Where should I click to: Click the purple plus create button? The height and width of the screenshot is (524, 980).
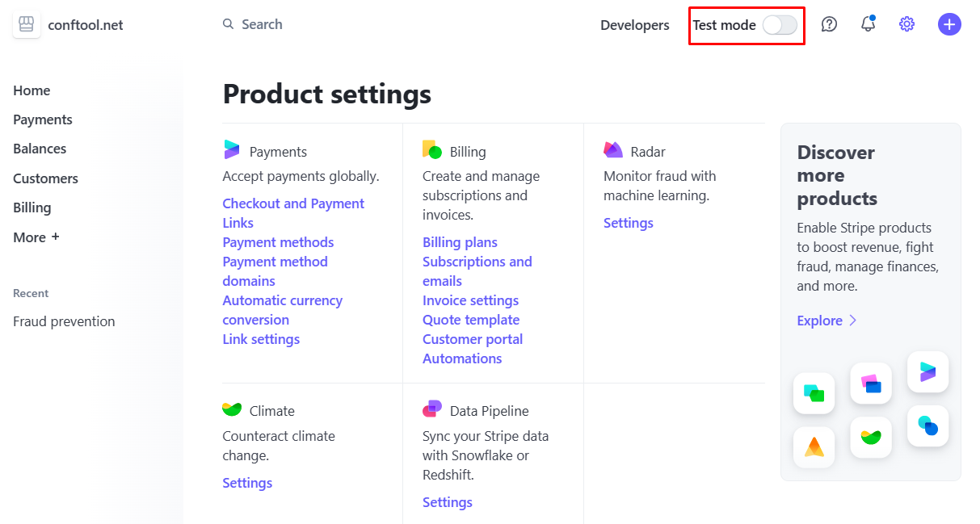[949, 24]
